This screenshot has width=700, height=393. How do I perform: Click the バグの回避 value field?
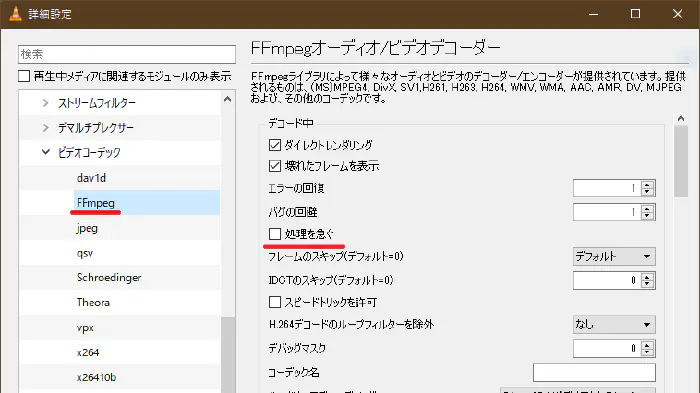(x=607, y=213)
